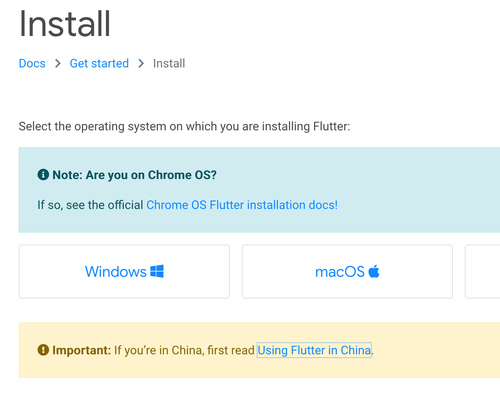Click the Install page heading
This screenshot has width=500, height=403.
[x=65, y=24]
